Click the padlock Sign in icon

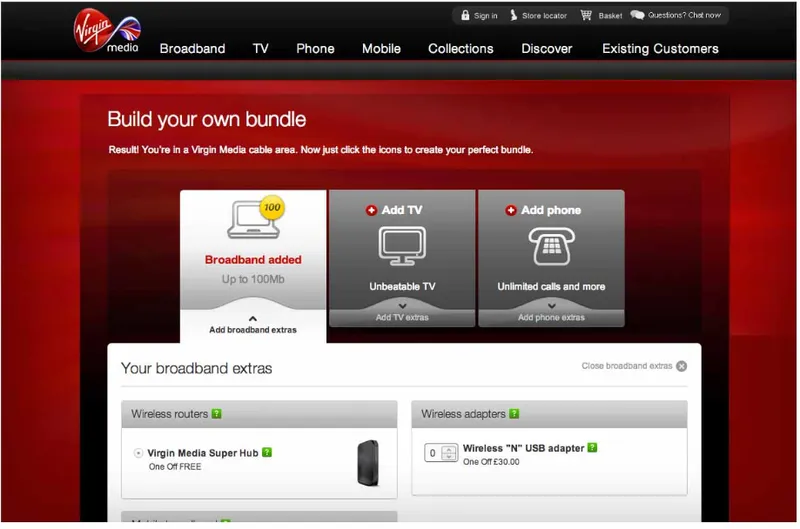tap(465, 15)
